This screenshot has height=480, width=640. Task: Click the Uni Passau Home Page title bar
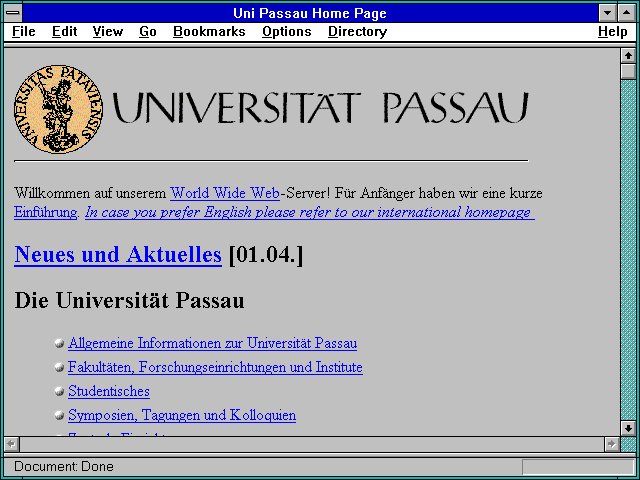pyautogui.click(x=310, y=13)
